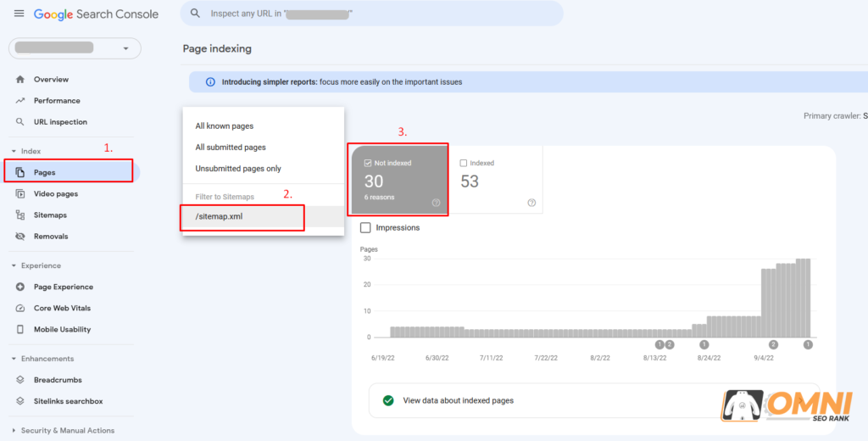
Task: Click the Pages icon in the sidebar
Action: click(20, 172)
